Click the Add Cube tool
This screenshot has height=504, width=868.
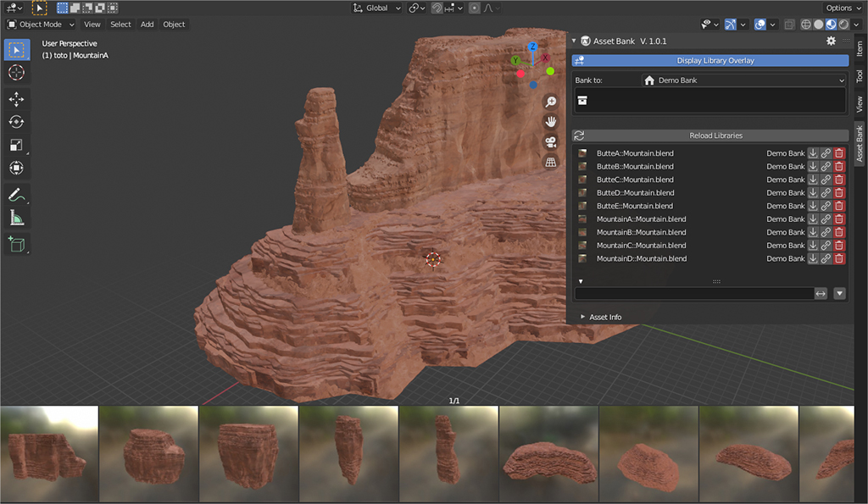(16, 245)
